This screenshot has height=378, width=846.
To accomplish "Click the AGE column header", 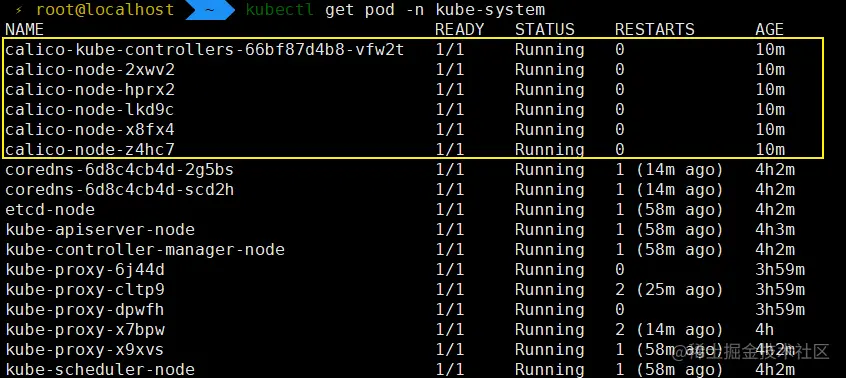I will tap(769, 30).
